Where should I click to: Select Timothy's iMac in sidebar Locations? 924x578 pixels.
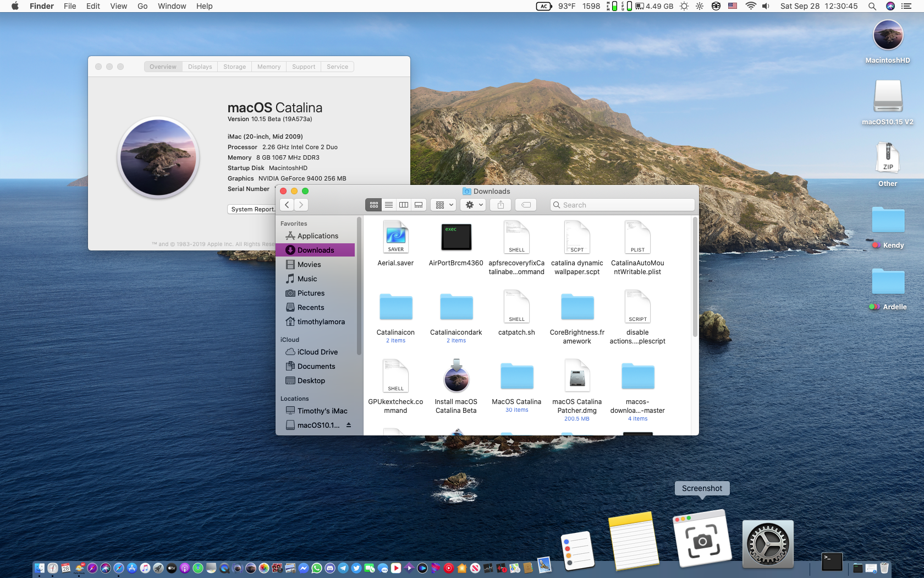click(315, 411)
